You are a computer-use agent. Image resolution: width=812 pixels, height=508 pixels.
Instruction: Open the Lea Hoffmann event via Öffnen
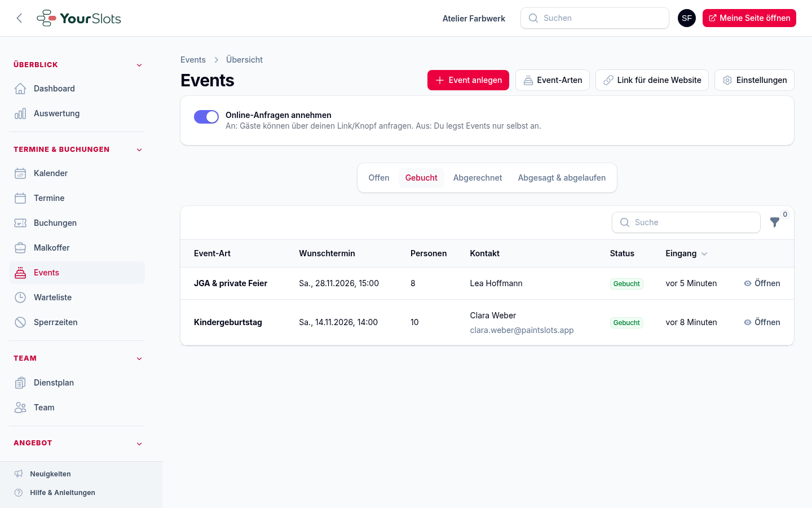click(762, 283)
